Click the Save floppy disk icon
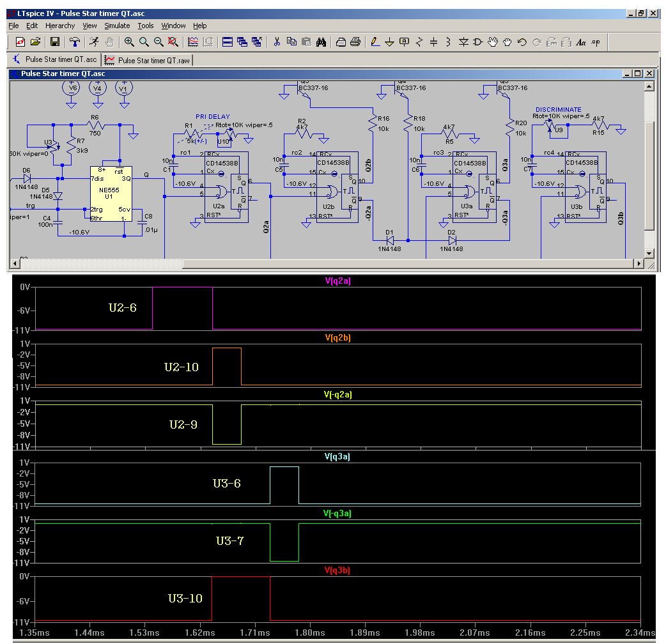The image size is (666, 644). tap(55, 42)
